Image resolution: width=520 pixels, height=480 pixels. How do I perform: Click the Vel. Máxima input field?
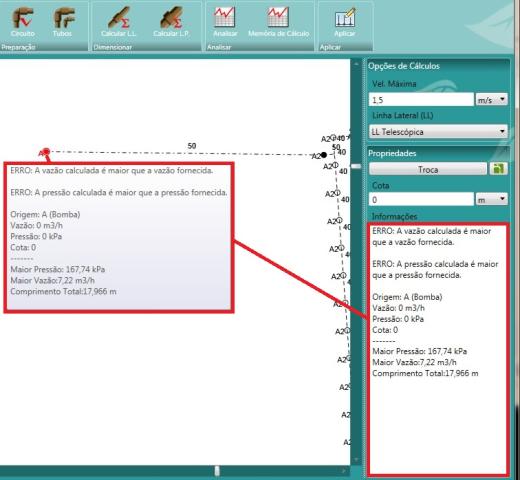421,100
